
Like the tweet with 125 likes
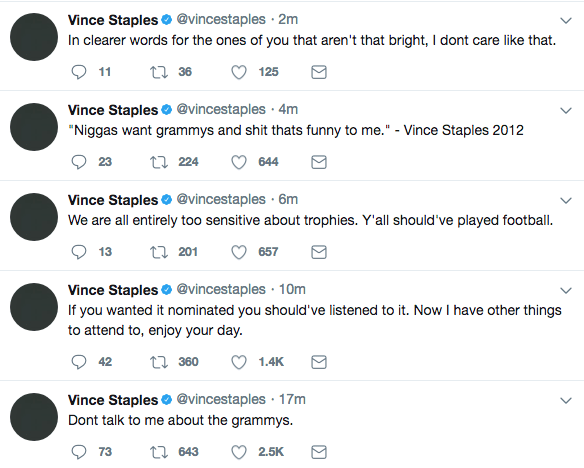239,72
